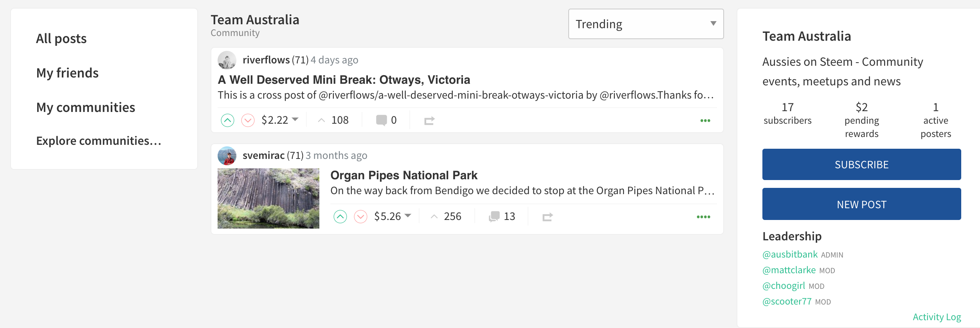This screenshot has height=328, width=980.
Task: Reblog the Otways Victoria post
Action: tap(429, 121)
